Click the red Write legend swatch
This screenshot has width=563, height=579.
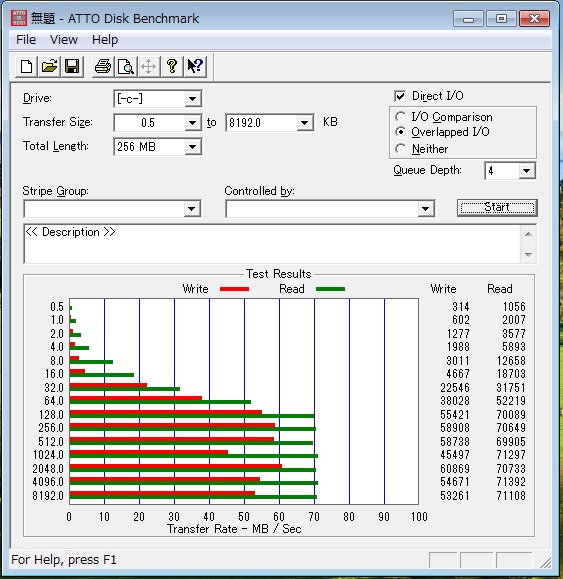click(234, 289)
